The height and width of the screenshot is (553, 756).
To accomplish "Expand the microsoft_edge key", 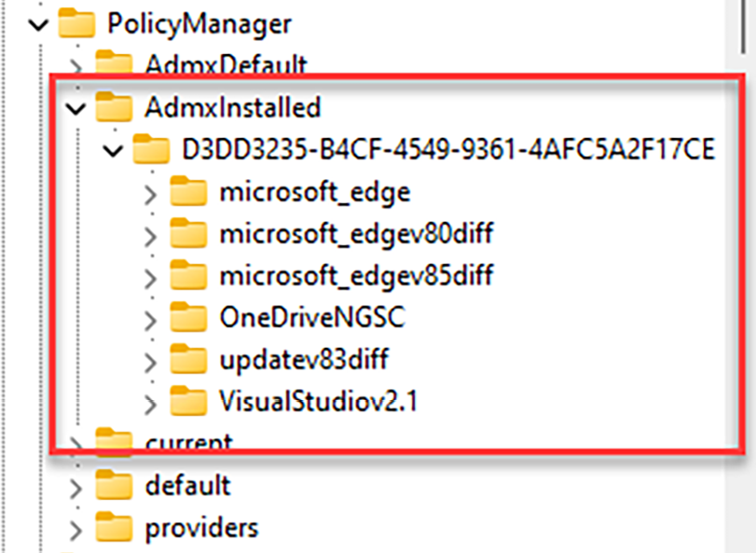I will pos(152,193).
